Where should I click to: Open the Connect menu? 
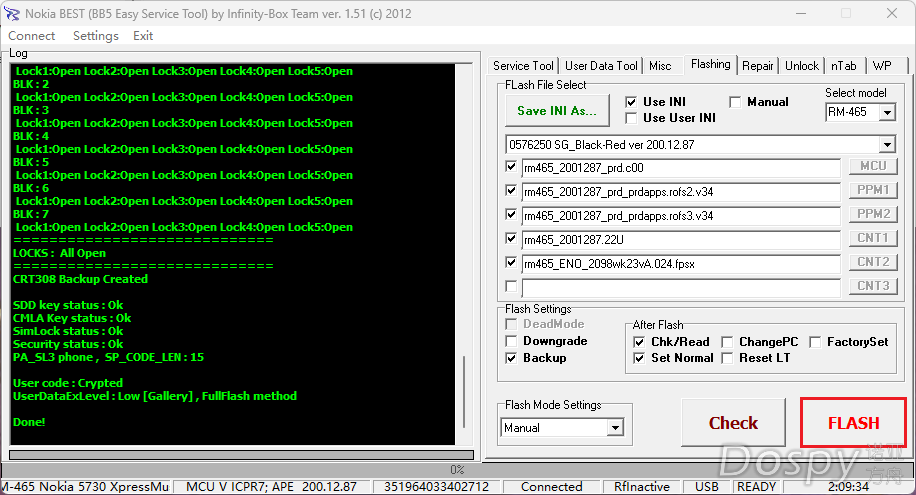coord(32,36)
